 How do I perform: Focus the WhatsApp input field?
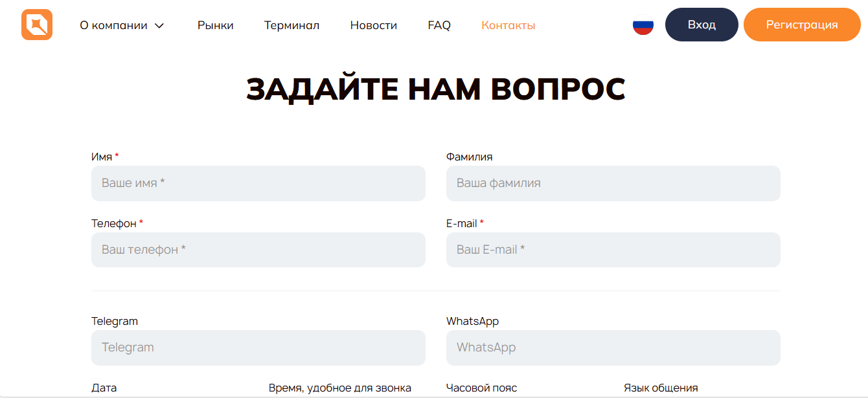613,348
